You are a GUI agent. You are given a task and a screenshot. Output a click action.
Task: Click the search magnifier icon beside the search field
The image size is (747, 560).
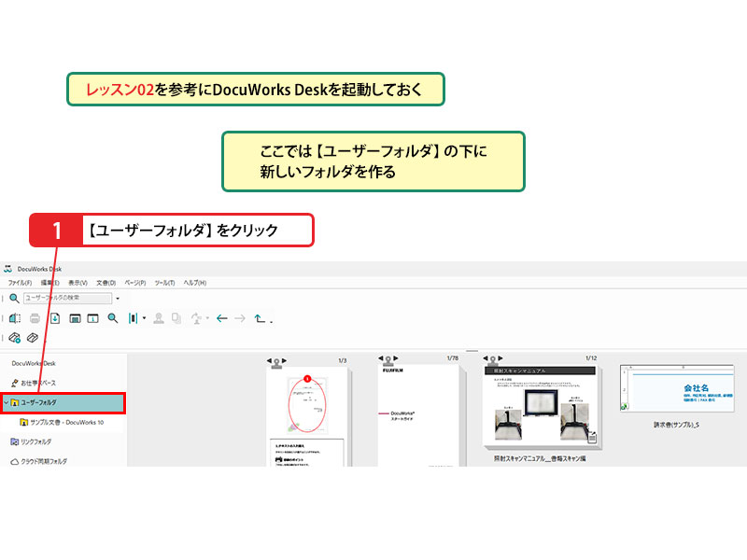tap(14, 298)
